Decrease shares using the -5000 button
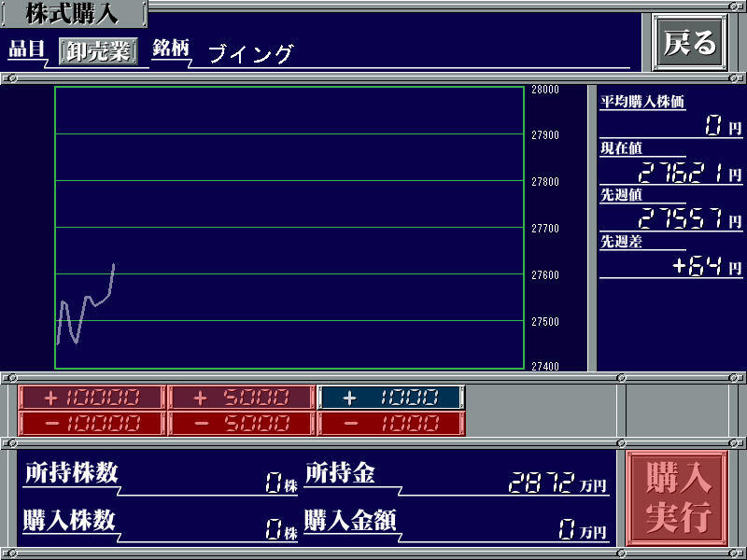This screenshot has height=560, width=747. pyautogui.click(x=241, y=424)
